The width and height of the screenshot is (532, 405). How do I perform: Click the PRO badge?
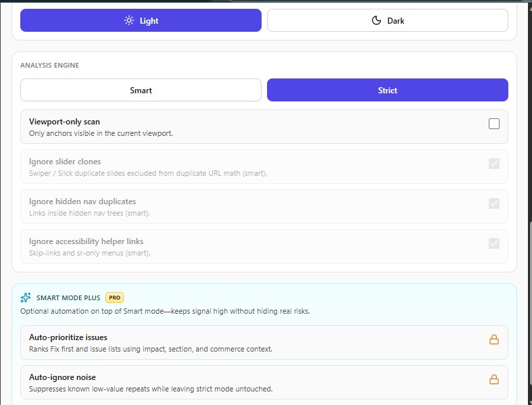[x=114, y=297]
